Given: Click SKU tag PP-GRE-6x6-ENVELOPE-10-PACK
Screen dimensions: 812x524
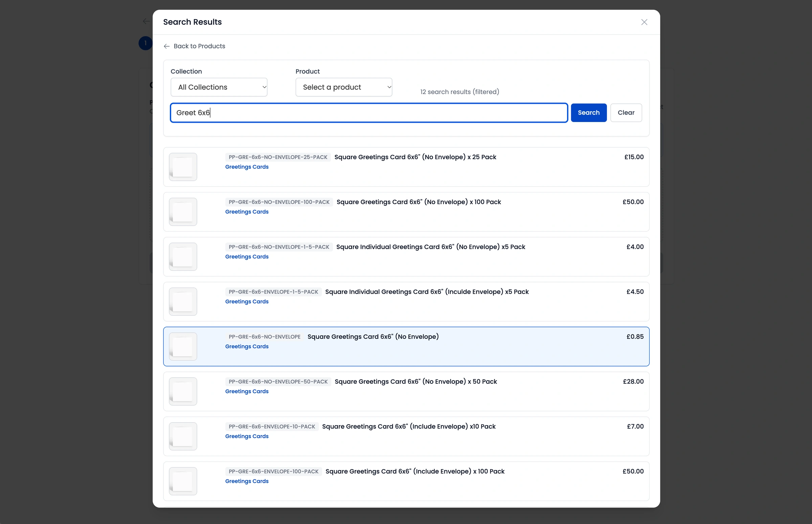Looking at the screenshot, I should [x=272, y=426].
